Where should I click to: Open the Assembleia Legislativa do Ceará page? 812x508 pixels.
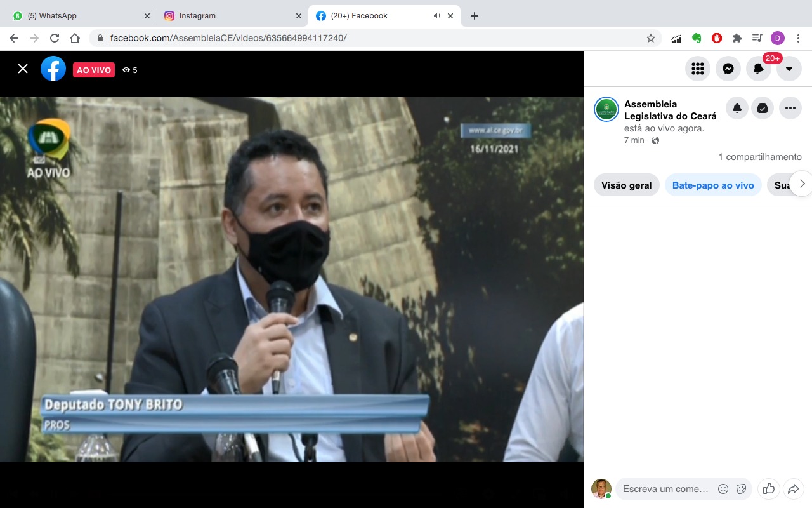[x=670, y=110]
